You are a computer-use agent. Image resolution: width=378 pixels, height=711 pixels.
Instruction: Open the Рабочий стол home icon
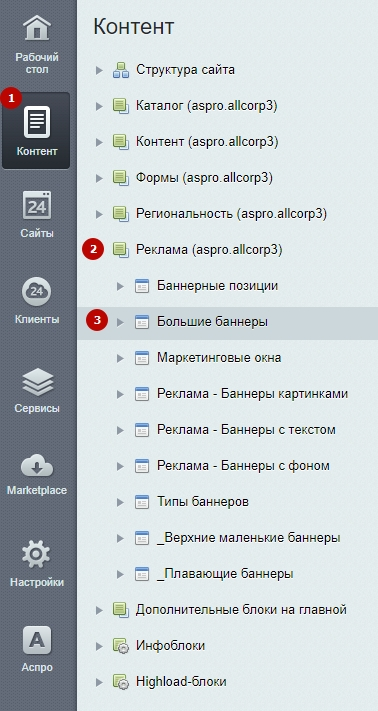click(37, 29)
